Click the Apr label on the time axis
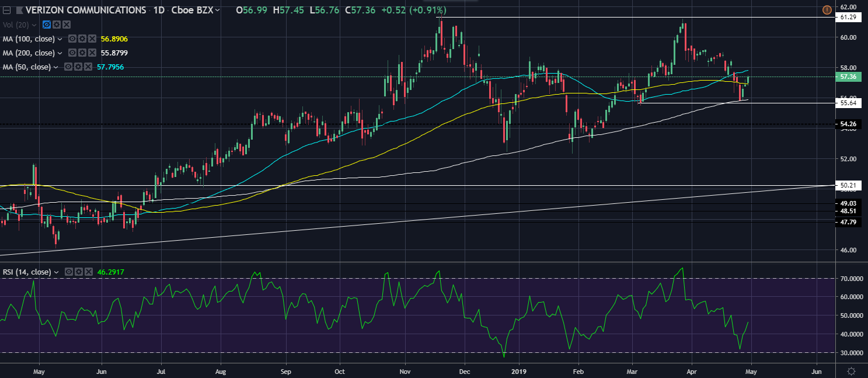Screen dimensions: 868x378 point(692,370)
